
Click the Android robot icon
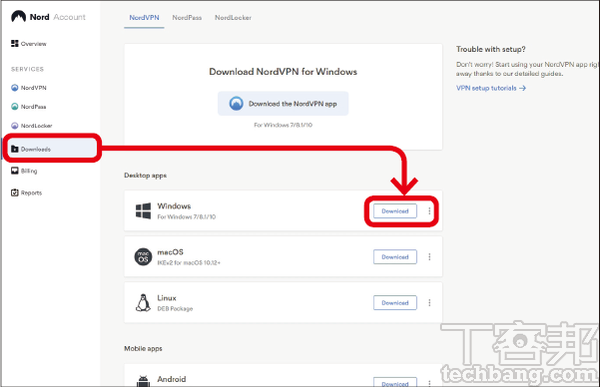pos(143,381)
